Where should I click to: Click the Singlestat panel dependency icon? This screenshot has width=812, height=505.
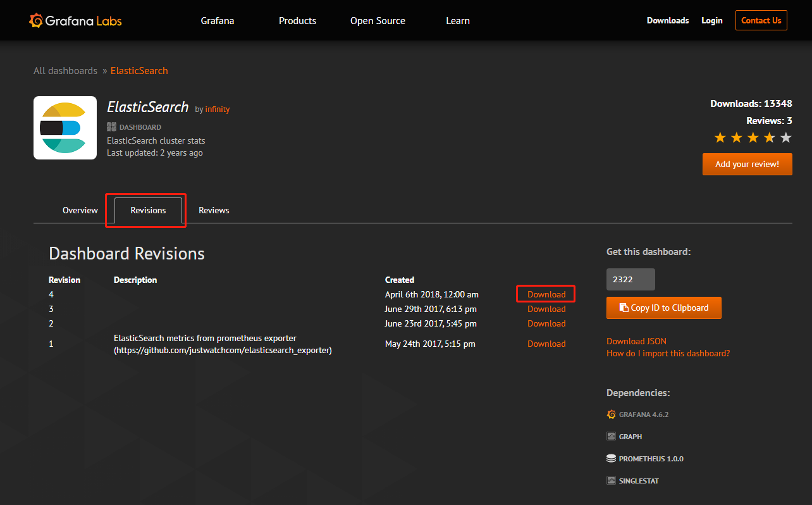pos(611,481)
